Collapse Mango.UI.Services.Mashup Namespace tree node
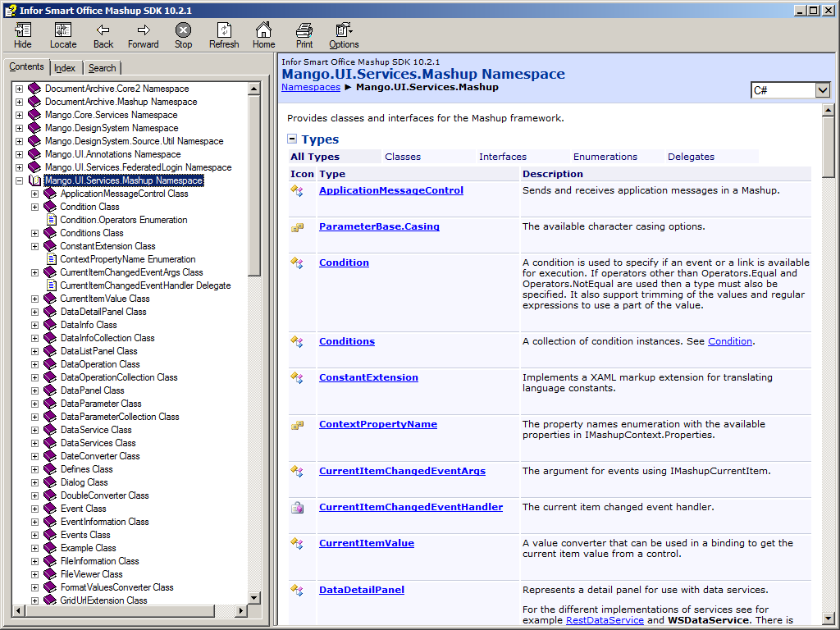 click(x=20, y=180)
